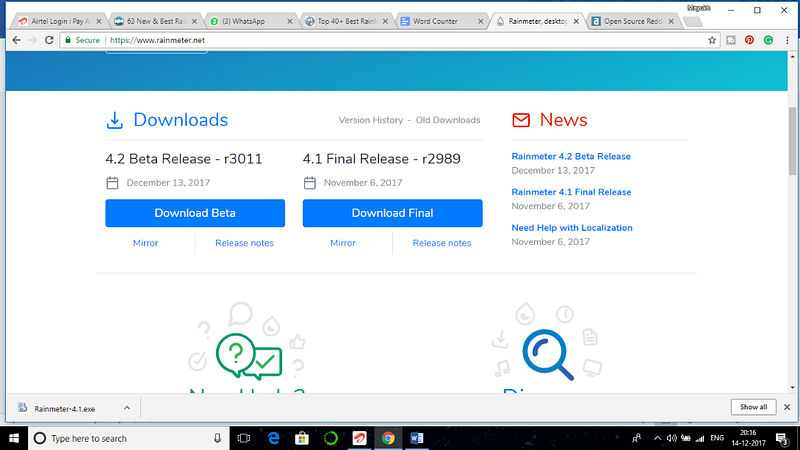Click the green circular app icon in the taskbar
The image size is (800, 450).
tap(331, 438)
